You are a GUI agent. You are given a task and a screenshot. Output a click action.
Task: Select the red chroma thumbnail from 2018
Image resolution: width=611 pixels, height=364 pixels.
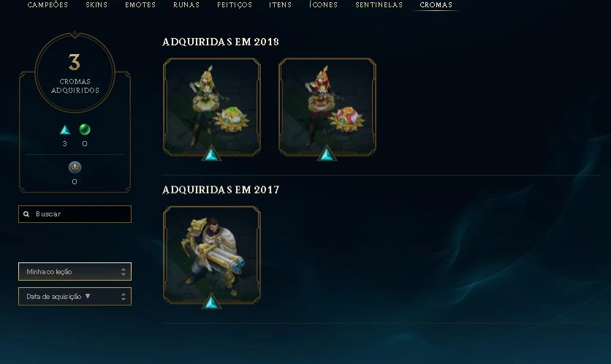coord(327,107)
